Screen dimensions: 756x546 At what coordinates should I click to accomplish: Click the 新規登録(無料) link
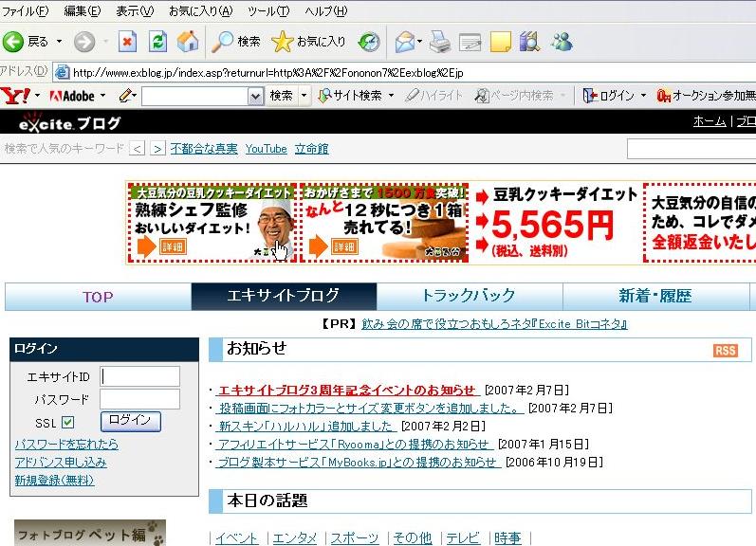[54, 480]
